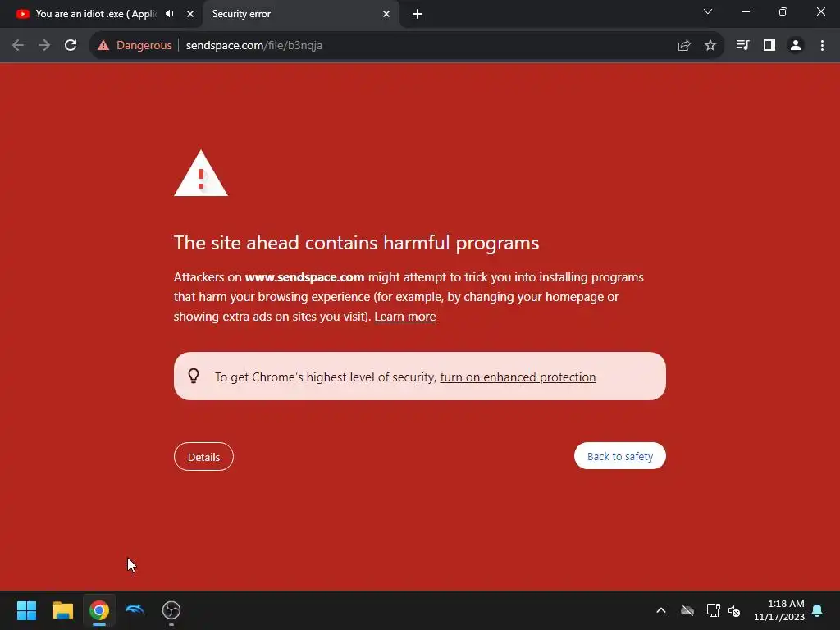The height and width of the screenshot is (630, 840).
Task: Open OBS Studio from the taskbar
Action: pyautogui.click(x=171, y=610)
